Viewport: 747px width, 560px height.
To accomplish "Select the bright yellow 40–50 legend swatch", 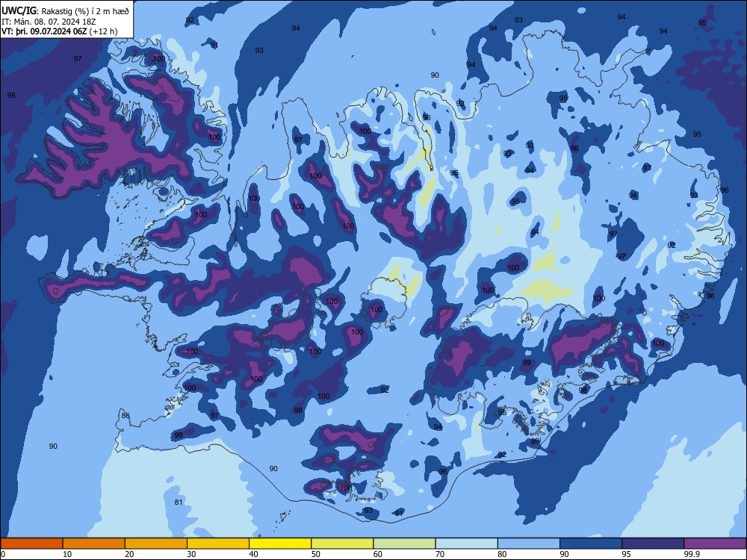I will coord(280,544).
